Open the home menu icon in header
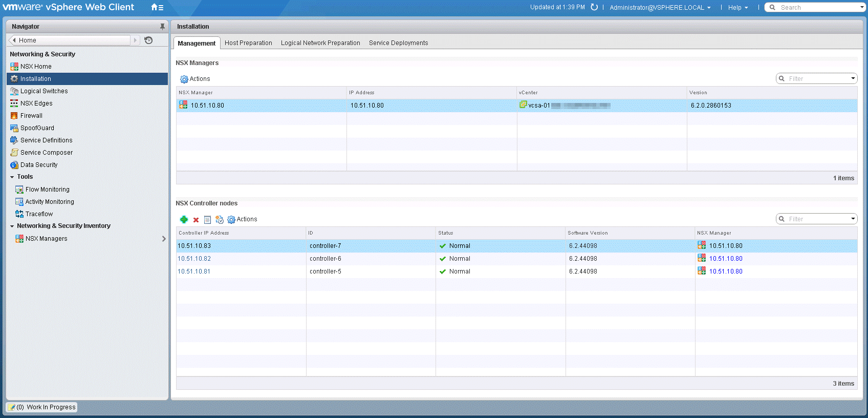The width and height of the screenshot is (868, 418). [157, 7]
